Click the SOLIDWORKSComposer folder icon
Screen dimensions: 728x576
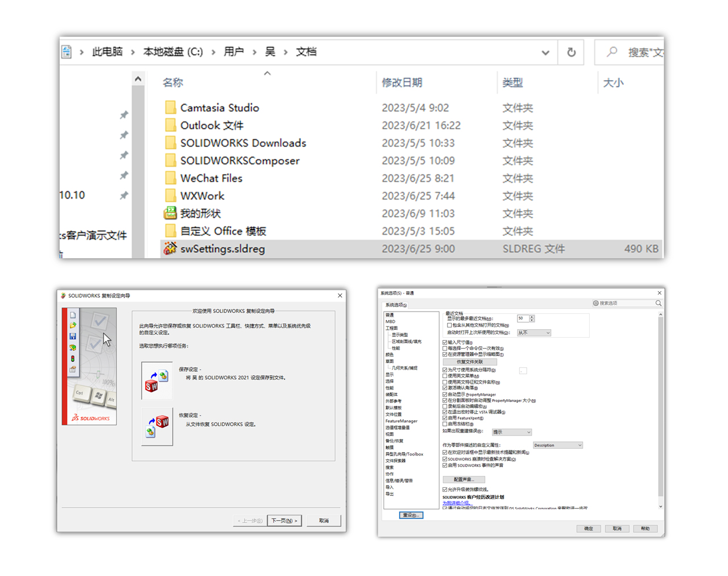[x=170, y=160]
